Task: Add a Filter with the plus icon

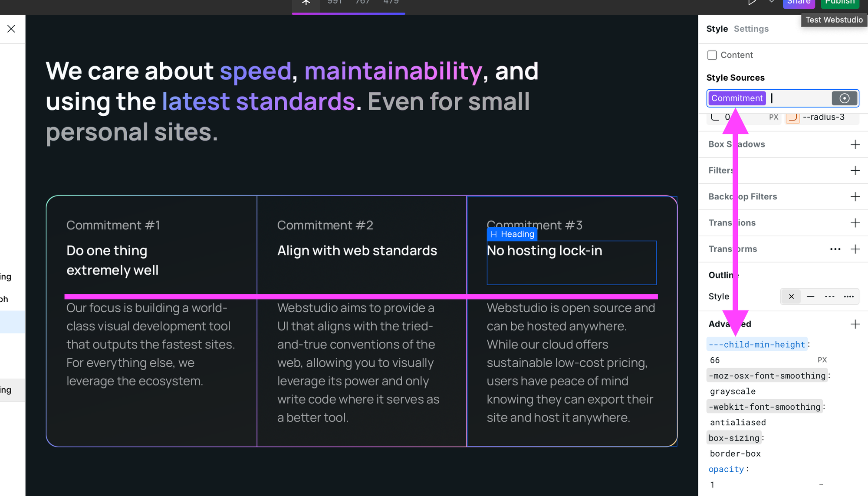Action: click(x=855, y=170)
